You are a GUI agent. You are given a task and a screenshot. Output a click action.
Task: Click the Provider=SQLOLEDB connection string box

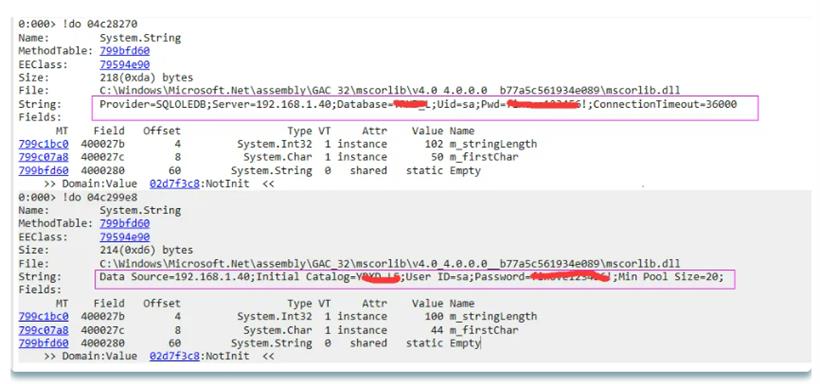425,108
